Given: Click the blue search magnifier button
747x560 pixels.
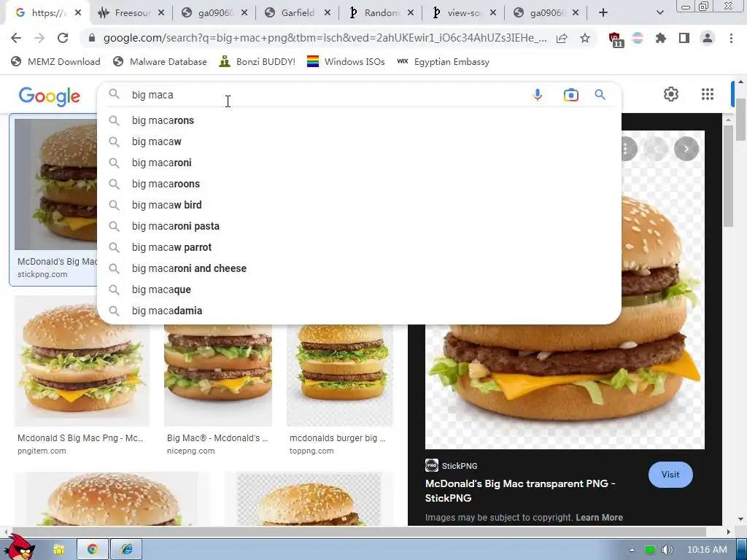Looking at the screenshot, I should click(x=600, y=95).
